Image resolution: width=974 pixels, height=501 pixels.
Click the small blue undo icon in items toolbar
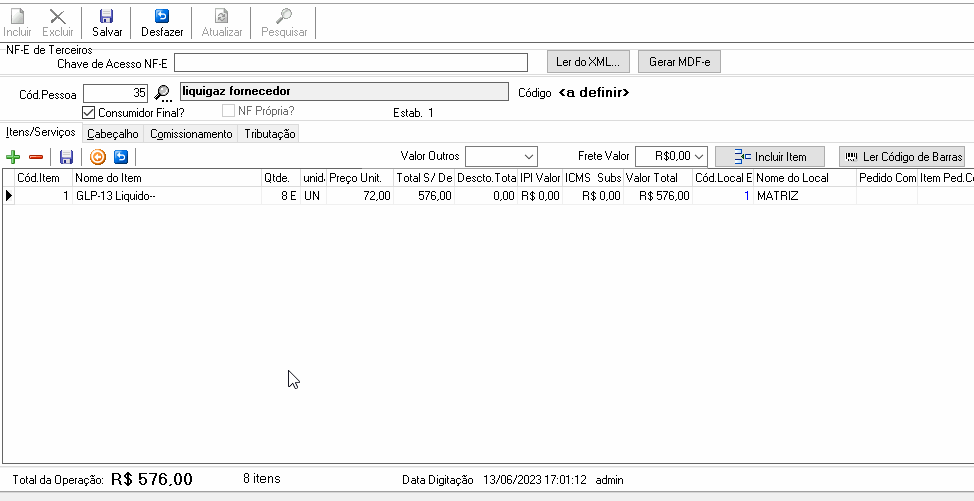(x=121, y=157)
